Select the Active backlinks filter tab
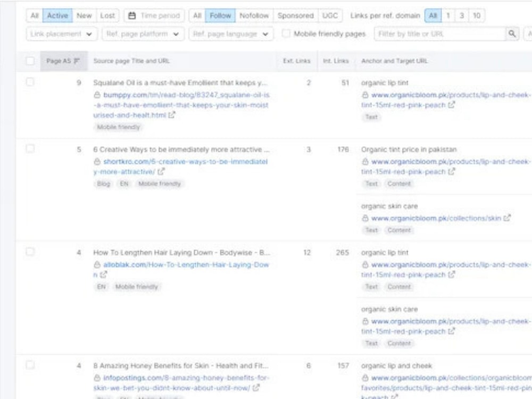Image resolution: width=532 pixels, height=399 pixels. (x=57, y=15)
